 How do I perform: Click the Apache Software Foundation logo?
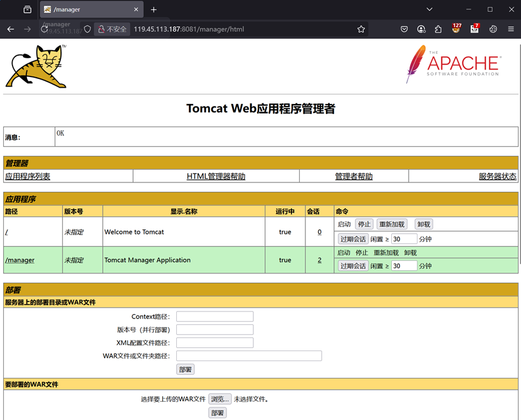[x=453, y=64]
